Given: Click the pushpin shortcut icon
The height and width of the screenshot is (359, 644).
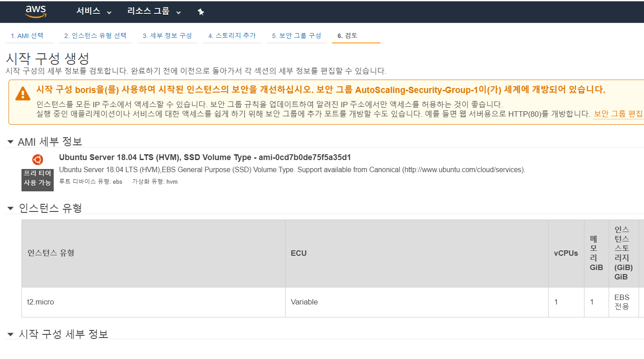Looking at the screenshot, I should (x=201, y=12).
